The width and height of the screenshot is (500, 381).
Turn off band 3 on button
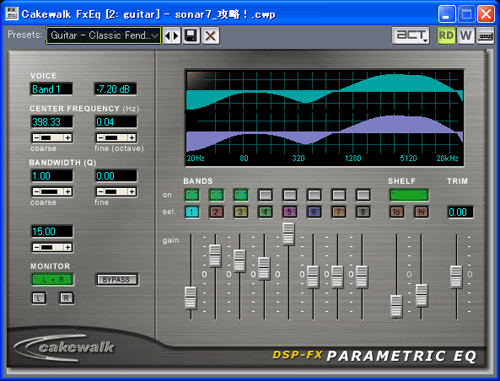coord(241,195)
